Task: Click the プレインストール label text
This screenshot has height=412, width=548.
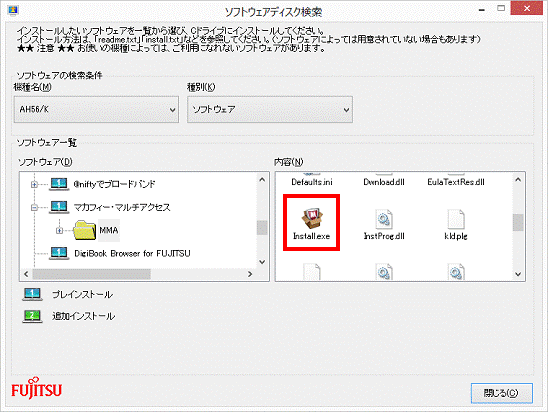Action: pyautogui.click(x=83, y=295)
